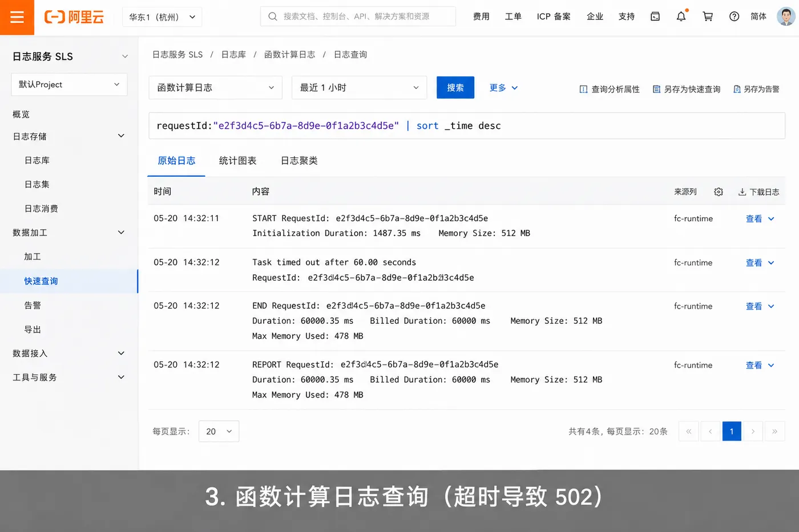Open 告警 in sidebar

[x=33, y=305]
